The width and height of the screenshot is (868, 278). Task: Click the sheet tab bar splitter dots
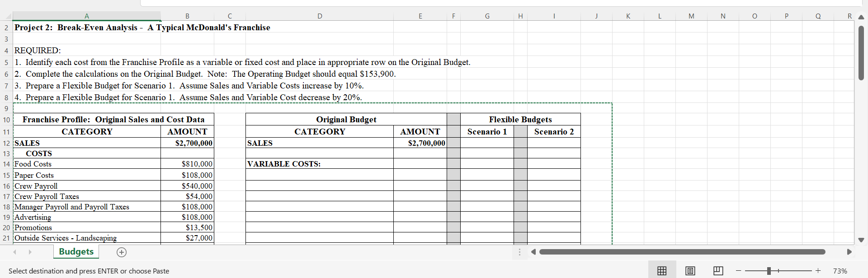pos(519,252)
